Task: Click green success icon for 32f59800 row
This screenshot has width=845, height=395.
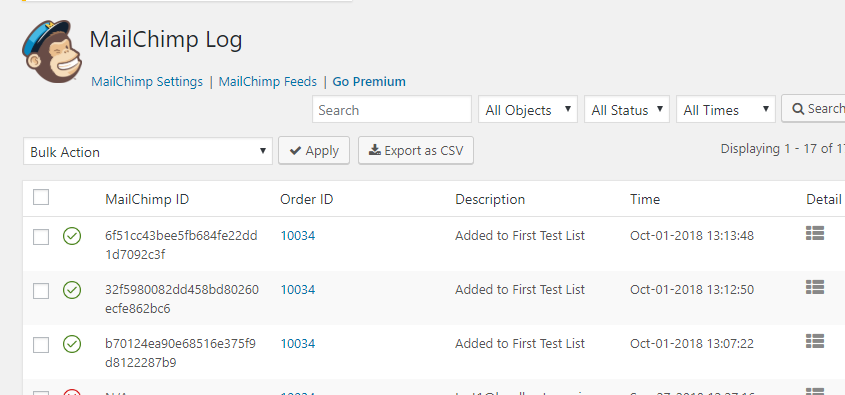Action: (x=72, y=290)
